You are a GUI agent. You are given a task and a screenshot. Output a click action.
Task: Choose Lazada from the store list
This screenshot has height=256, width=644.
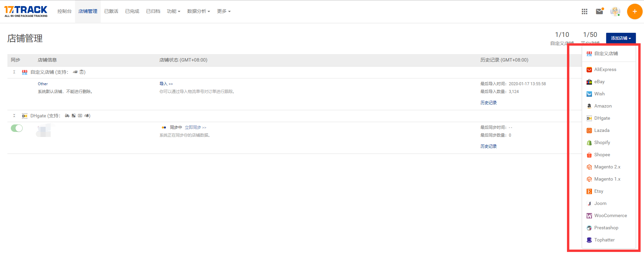coord(609,131)
